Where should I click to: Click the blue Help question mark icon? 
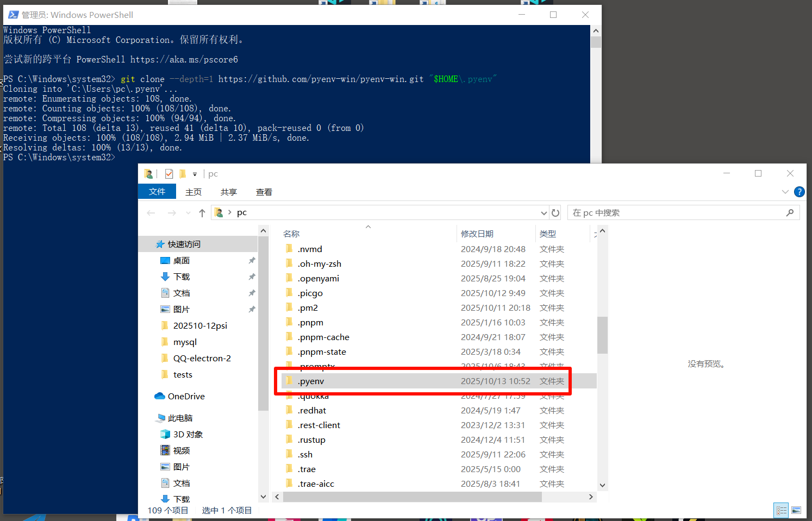tap(799, 192)
